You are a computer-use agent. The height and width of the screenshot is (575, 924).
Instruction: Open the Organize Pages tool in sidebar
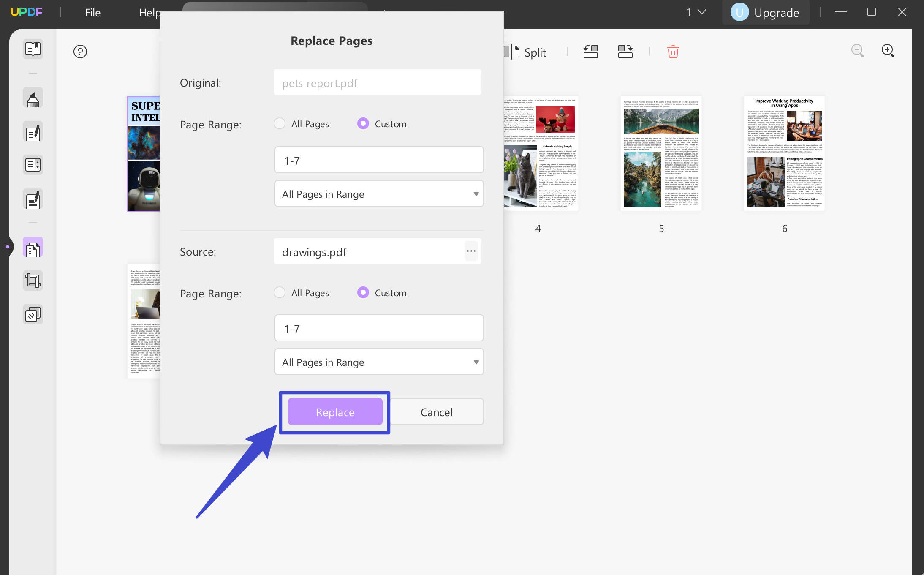(33, 247)
